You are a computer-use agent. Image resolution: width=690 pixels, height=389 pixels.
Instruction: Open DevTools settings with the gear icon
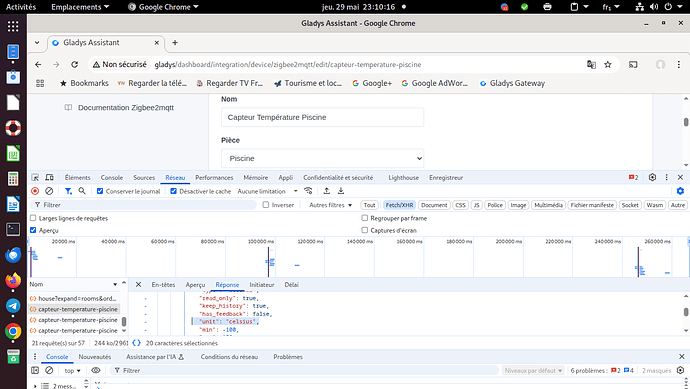(x=652, y=177)
